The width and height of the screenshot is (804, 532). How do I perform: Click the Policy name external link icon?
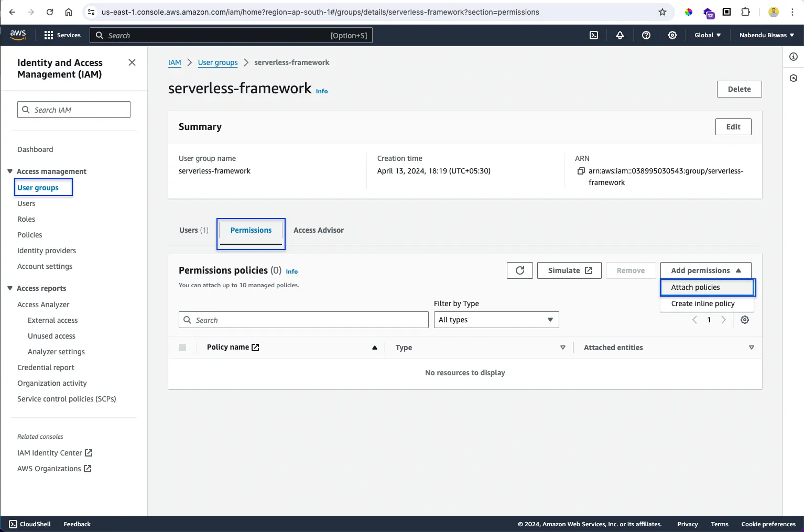[x=255, y=348]
